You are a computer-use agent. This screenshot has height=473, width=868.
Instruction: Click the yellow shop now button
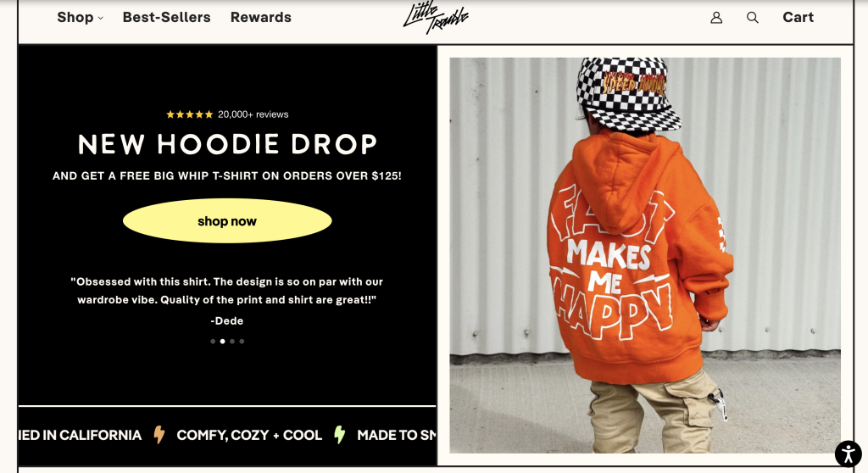click(x=227, y=221)
